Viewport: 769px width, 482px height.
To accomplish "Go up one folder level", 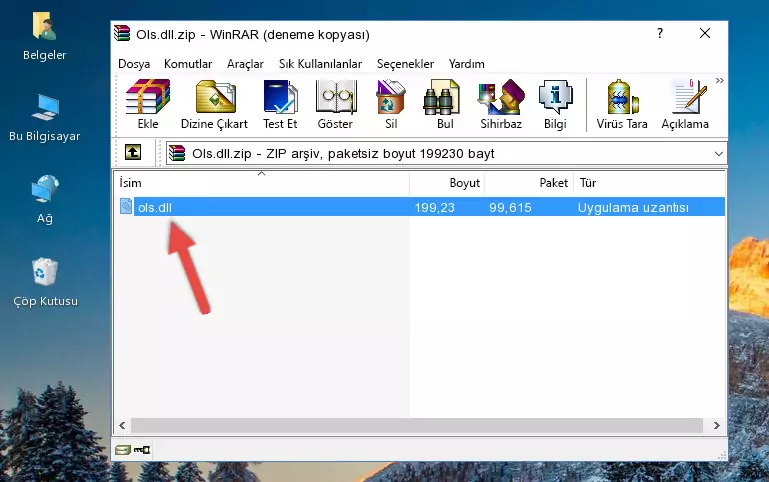I will tap(133, 152).
